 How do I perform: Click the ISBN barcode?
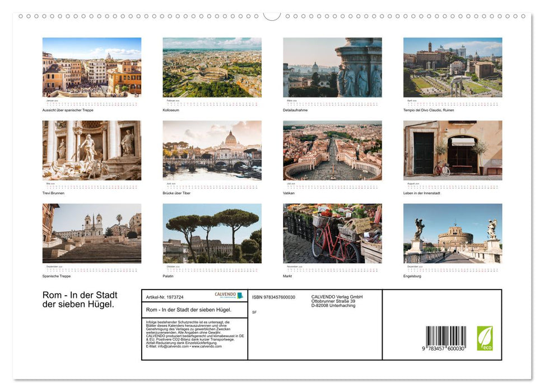point(446,339)
